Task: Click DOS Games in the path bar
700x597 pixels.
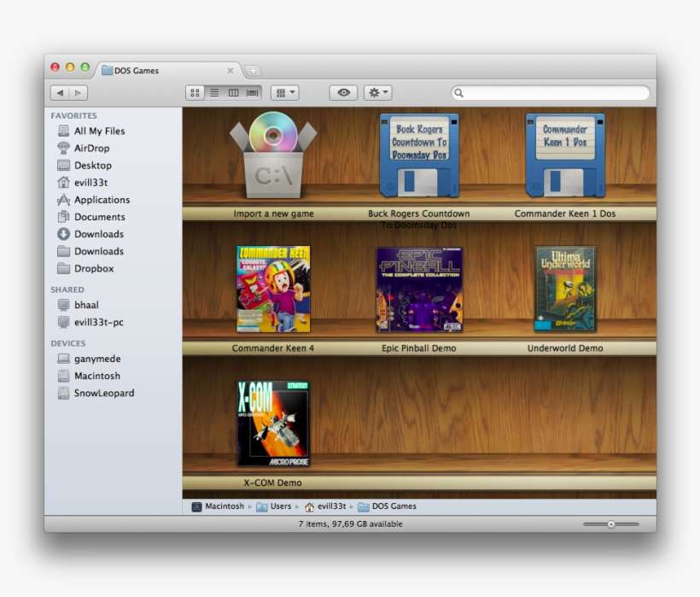Action: click(388, 506)
